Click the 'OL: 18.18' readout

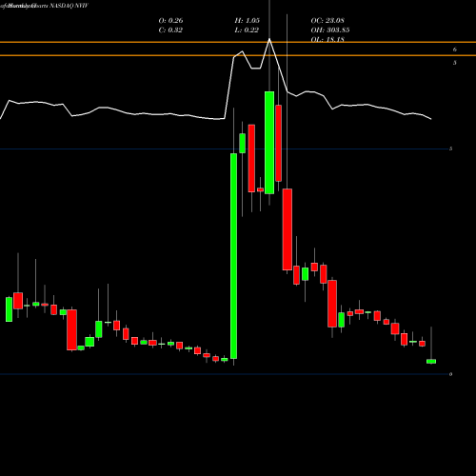(x=327, y=39)
